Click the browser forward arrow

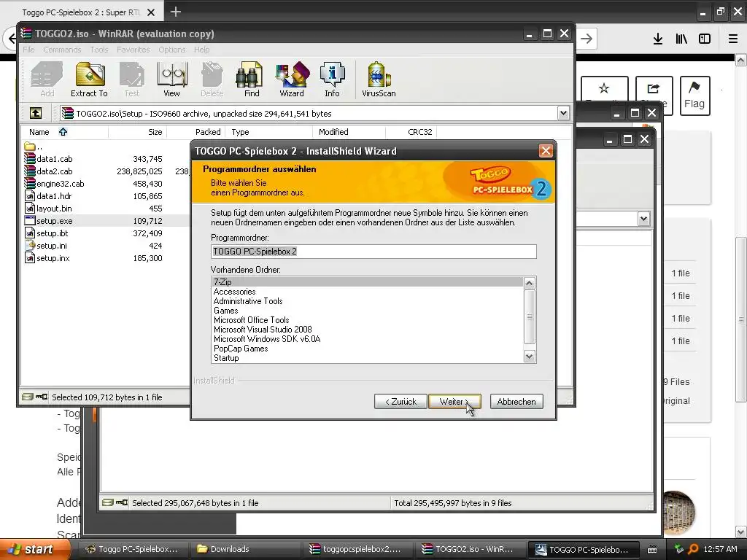(587, 39)
